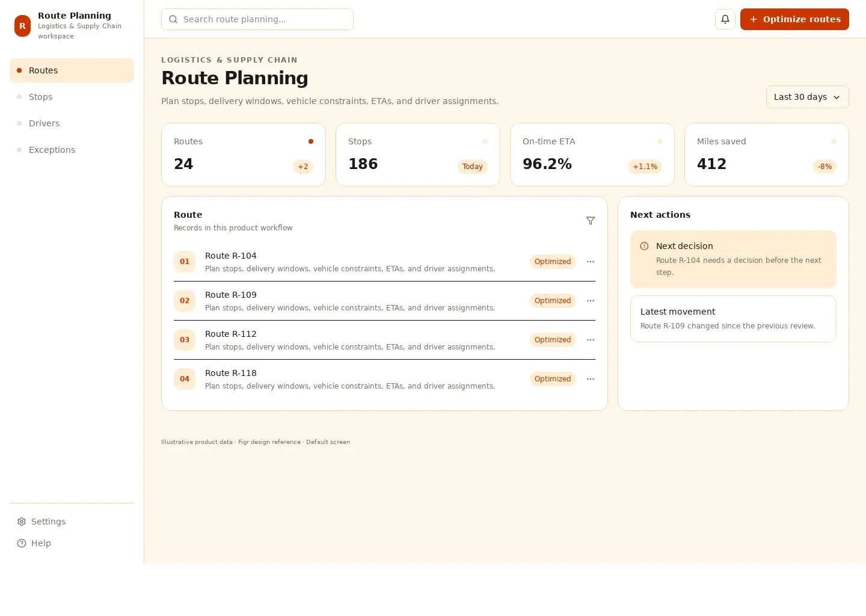The height and width of the screenshot is (616, 866).
Task: Click the search magnifier icon
Action: (173, 19)
